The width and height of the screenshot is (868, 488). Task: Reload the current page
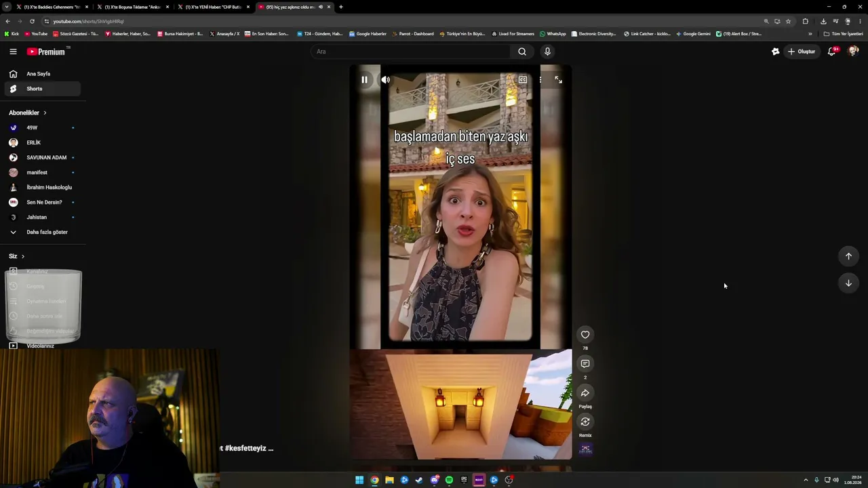32,21
